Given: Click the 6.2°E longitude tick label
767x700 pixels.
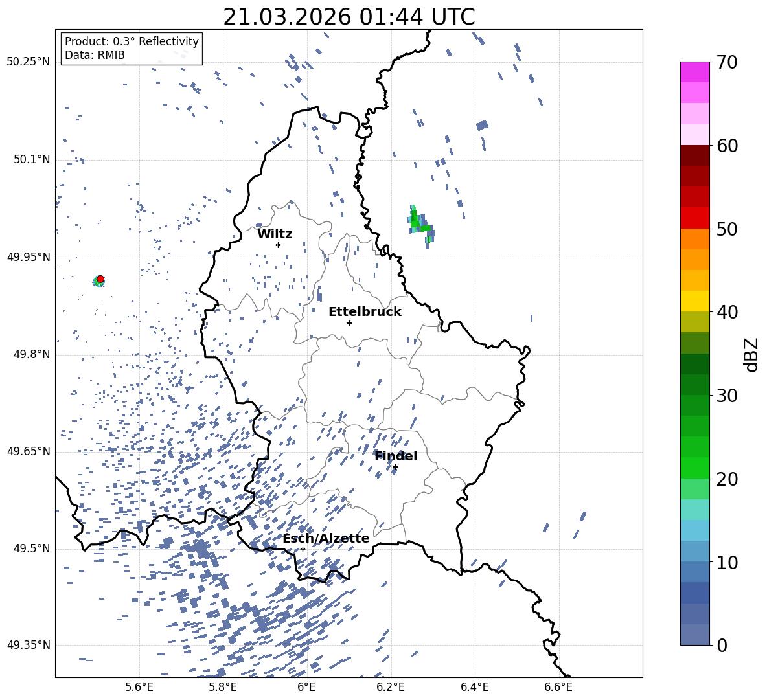Looking at the screenshot, I should click(x=391, y=686).
